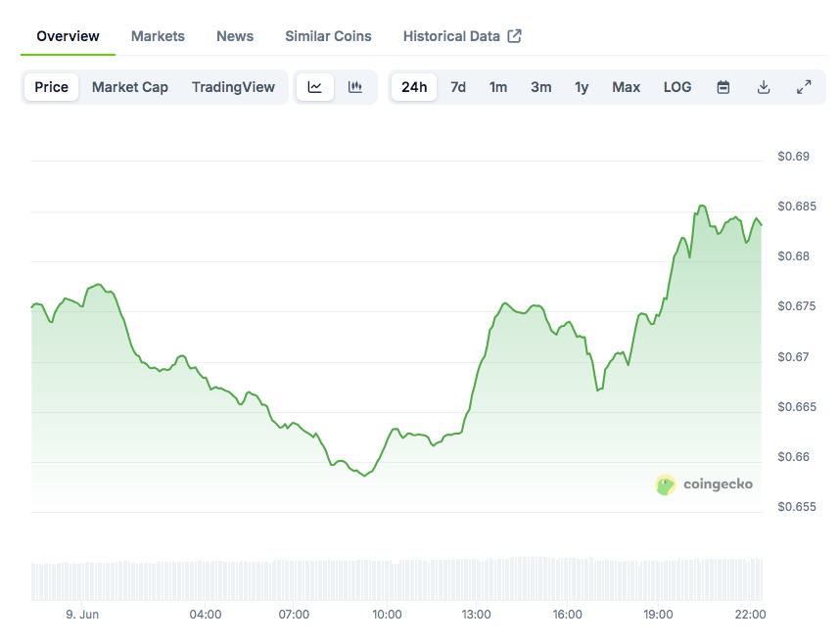Viewport: 839px width, 644px height.
Task: Go to the Similar Coins tab
Action: tap(328, 36)
